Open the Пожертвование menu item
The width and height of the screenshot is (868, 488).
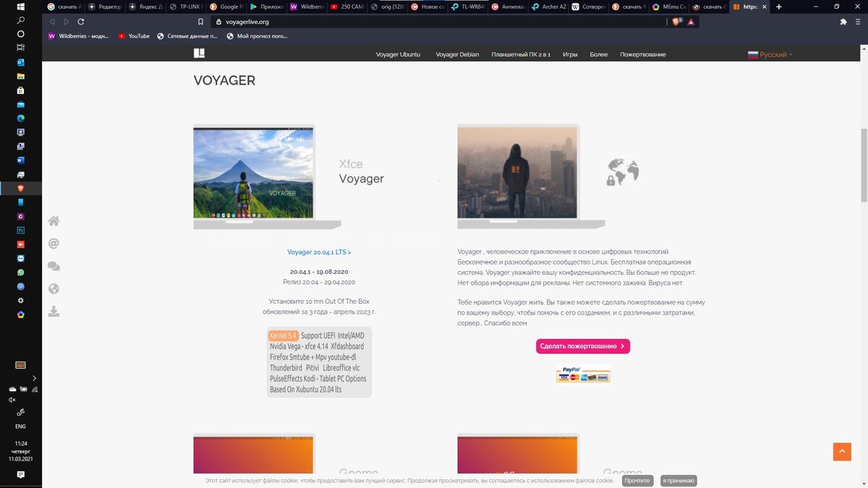pyautogui.click(x=643, y=54)
